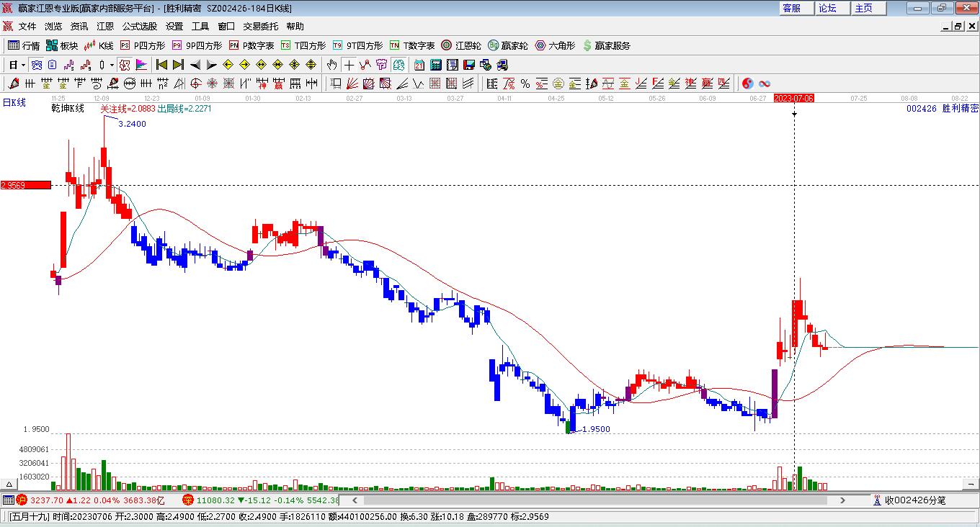Select the Gann fan lines tool

pos(352,84)
